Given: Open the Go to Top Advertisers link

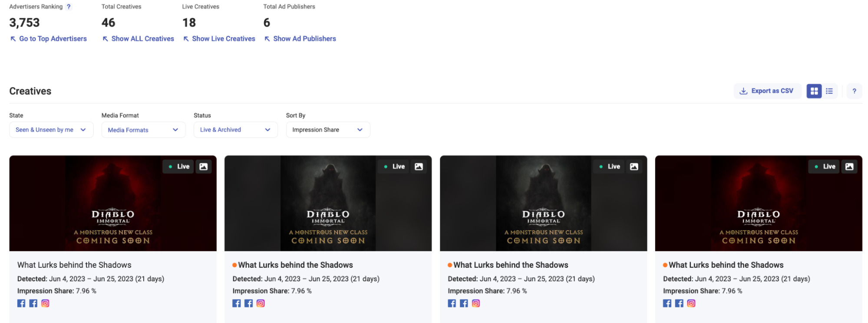Looking at the screenshot, I should click(x=49, y=39).
